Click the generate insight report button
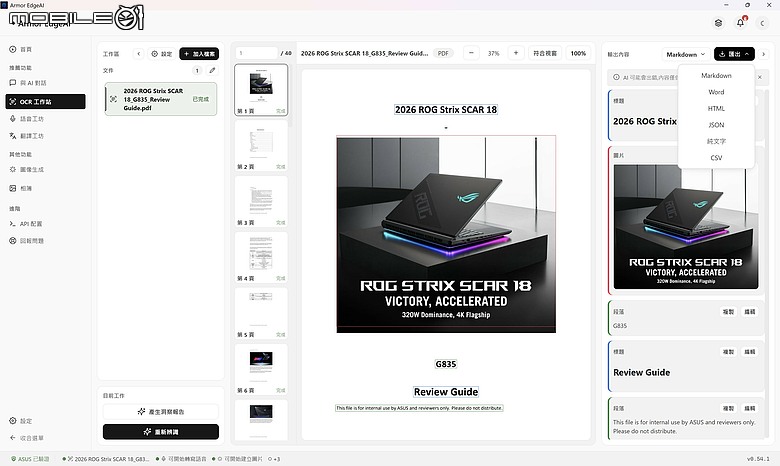The image size is (780, 466). pyautogui.click(x=161, y=412)
